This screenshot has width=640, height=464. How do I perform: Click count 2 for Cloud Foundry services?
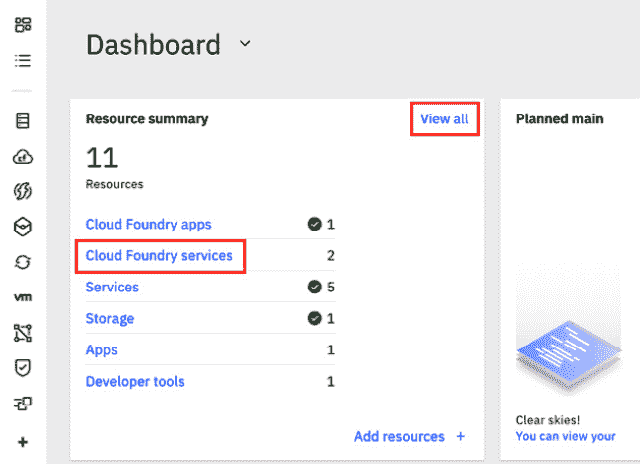click(x=331, y=255)
